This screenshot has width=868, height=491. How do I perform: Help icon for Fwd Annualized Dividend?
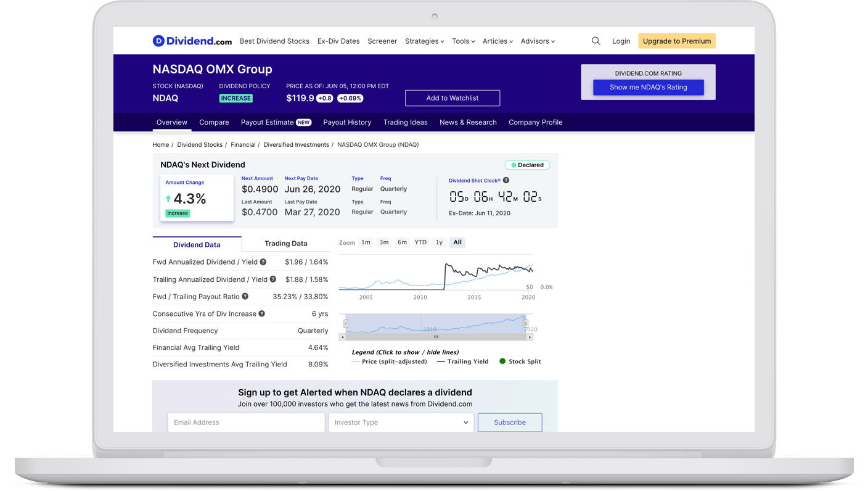[x=263, y=262]
